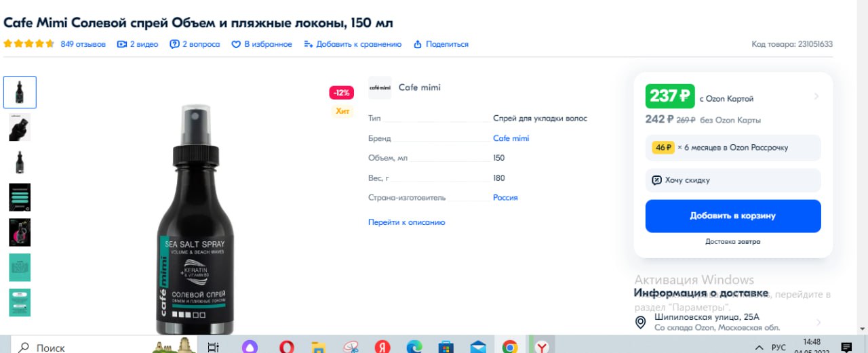The height and width of the screenshot is (353, 868).
Task: Open the notifications action center icon
Action: point(846,347)
